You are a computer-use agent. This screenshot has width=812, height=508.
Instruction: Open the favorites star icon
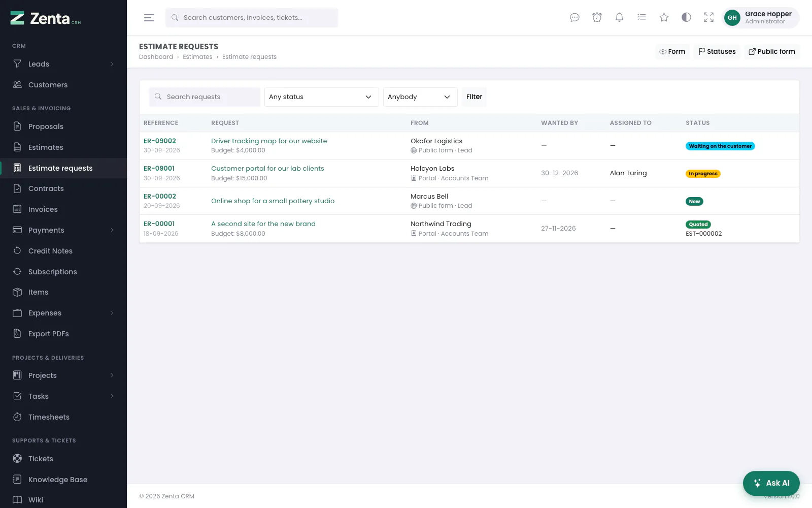coord(664,18)
